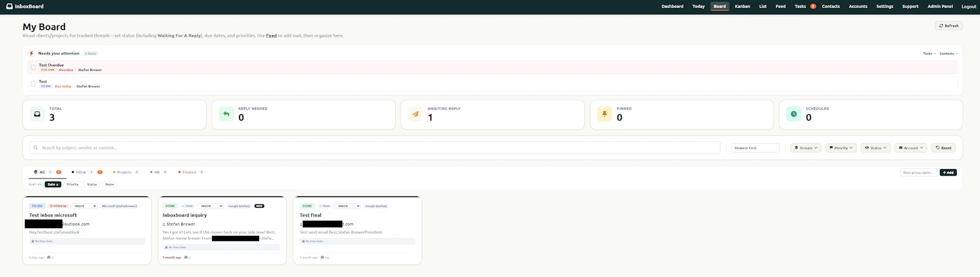This screenshot has width=980, height=277.
Task: Open the Account filter dropdown
Action: click(x=911, y=148)
